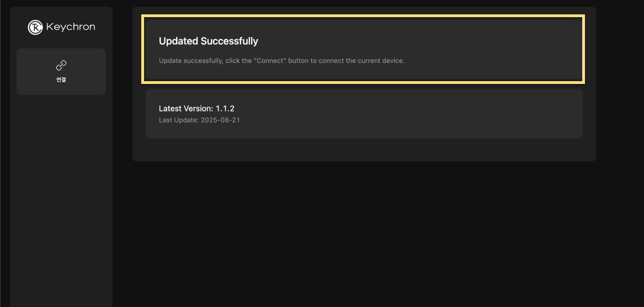Click the word "Version:" in version card

pyautogui.click(x=198, y=109)
